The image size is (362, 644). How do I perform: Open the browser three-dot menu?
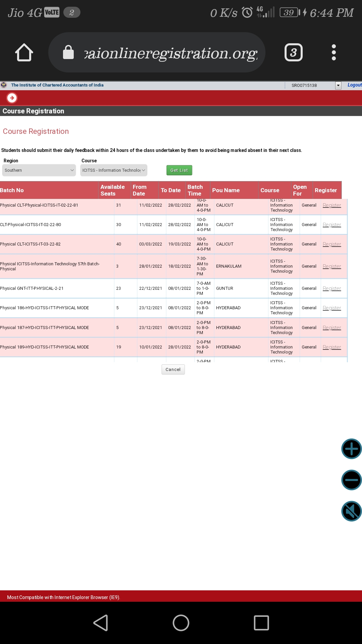(x=334, y=53)
